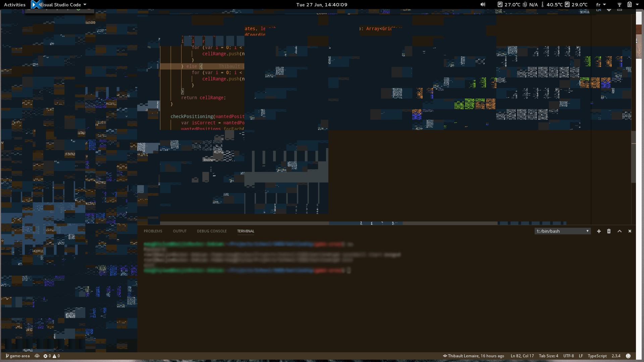
Task: Open the 1: /bin/bash terminal dropdown
Action: click(x=562, y=231)
